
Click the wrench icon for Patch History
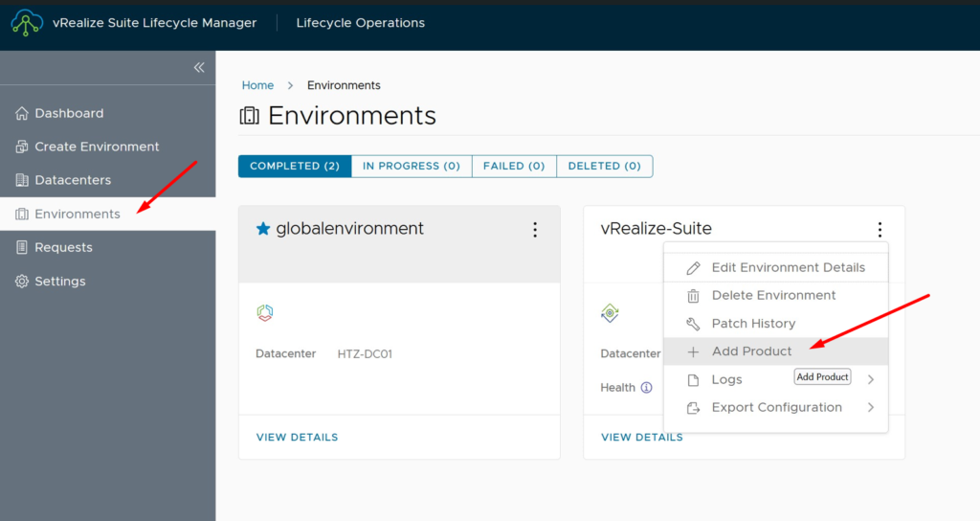[693, 324]
